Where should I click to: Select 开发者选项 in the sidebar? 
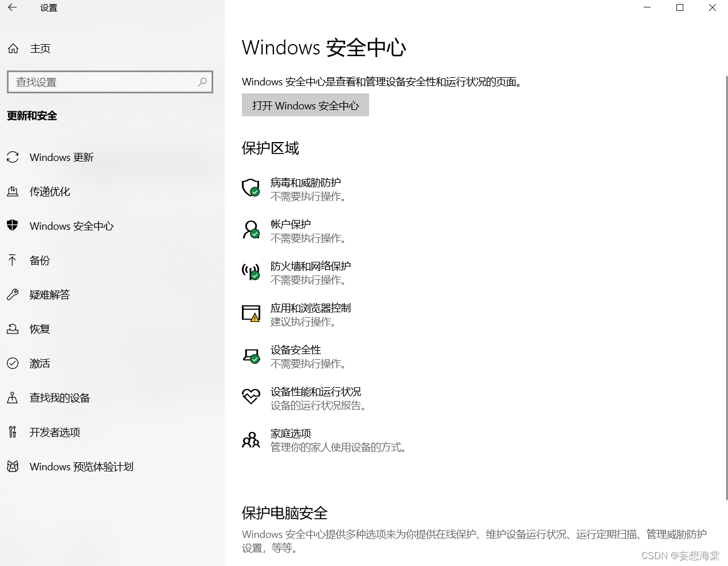(55, 432)
